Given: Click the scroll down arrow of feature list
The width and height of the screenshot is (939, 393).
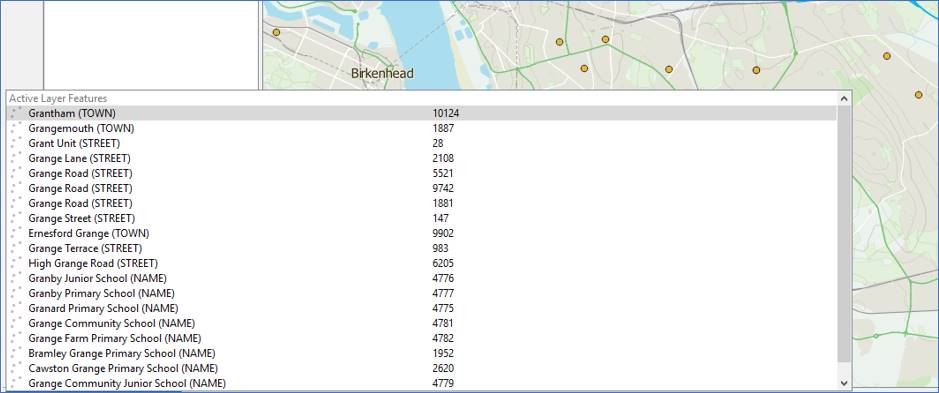Looking at the screenshot, I should tap(844, 383).
